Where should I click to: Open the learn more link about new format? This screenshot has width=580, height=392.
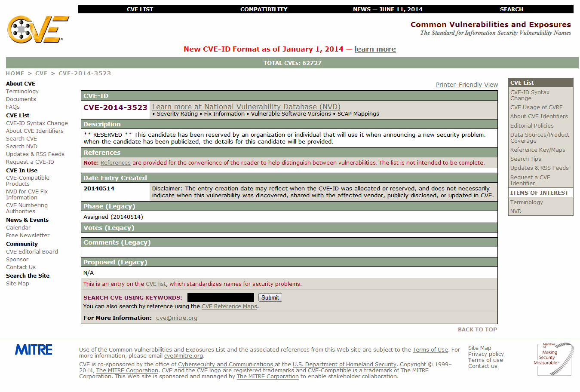375,49
